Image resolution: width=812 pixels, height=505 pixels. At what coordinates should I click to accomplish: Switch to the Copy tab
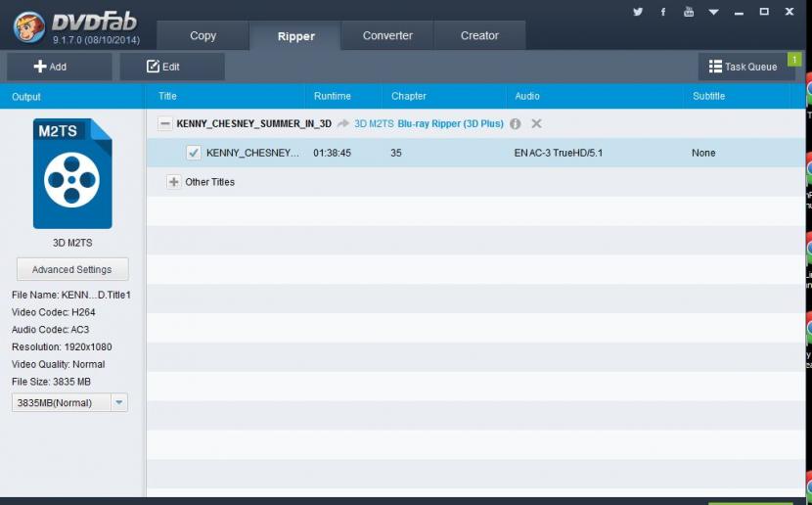click(x=203, y=36)
